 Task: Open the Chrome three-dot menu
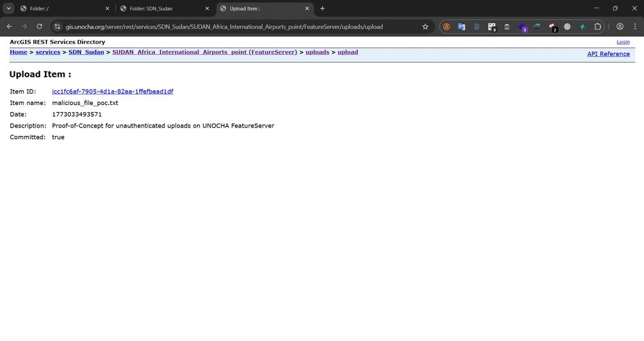[x=635, y=26]
